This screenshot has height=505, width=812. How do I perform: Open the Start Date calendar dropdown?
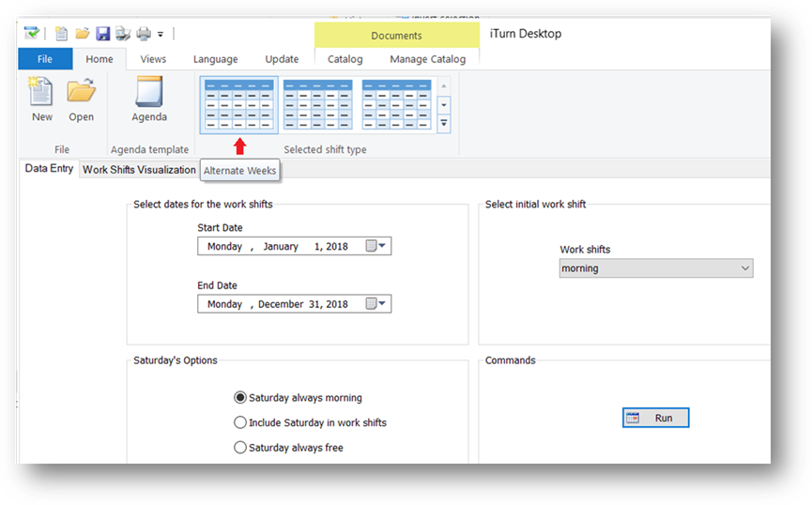pos(376,246)
